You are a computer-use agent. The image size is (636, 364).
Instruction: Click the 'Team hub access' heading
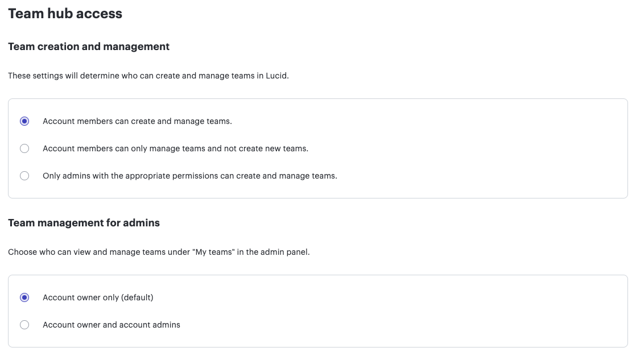[x=65, y=13]
